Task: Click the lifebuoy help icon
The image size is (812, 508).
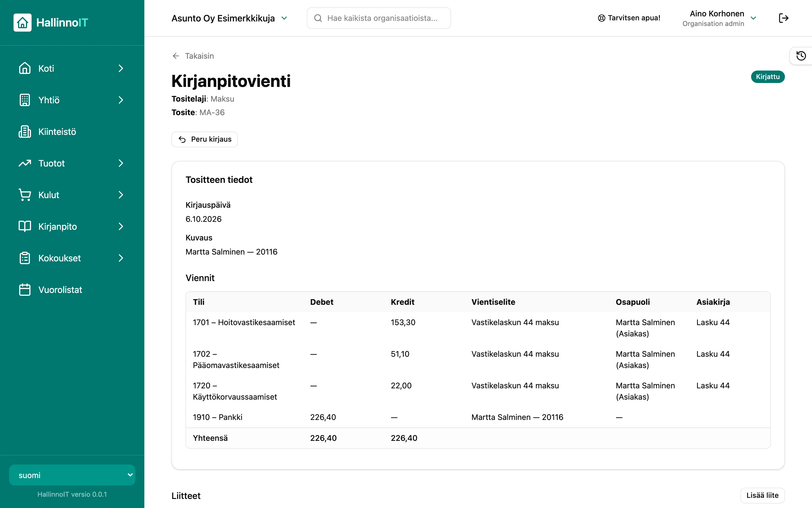Action: (601, 18)
